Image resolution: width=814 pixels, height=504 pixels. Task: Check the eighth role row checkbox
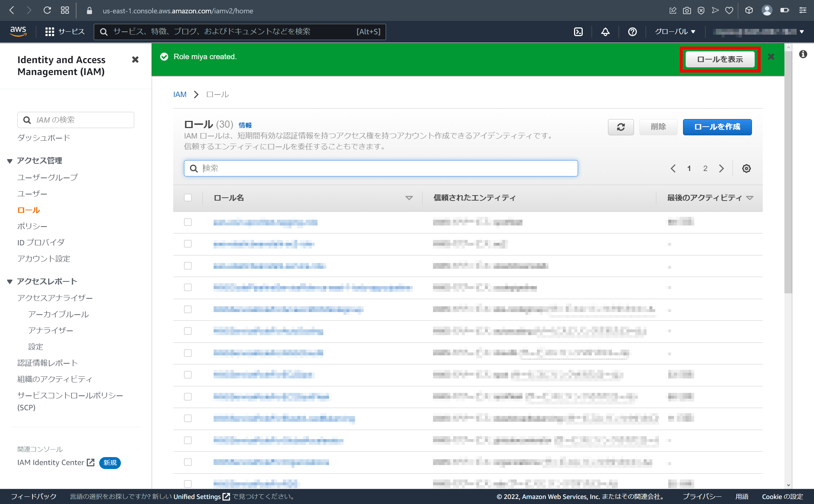188,374
